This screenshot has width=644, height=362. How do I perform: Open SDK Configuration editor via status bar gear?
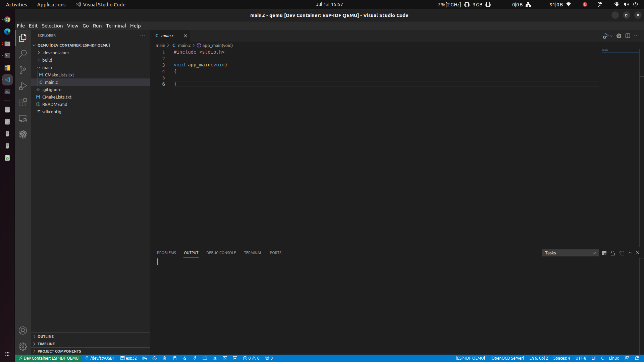click(154, 358)
